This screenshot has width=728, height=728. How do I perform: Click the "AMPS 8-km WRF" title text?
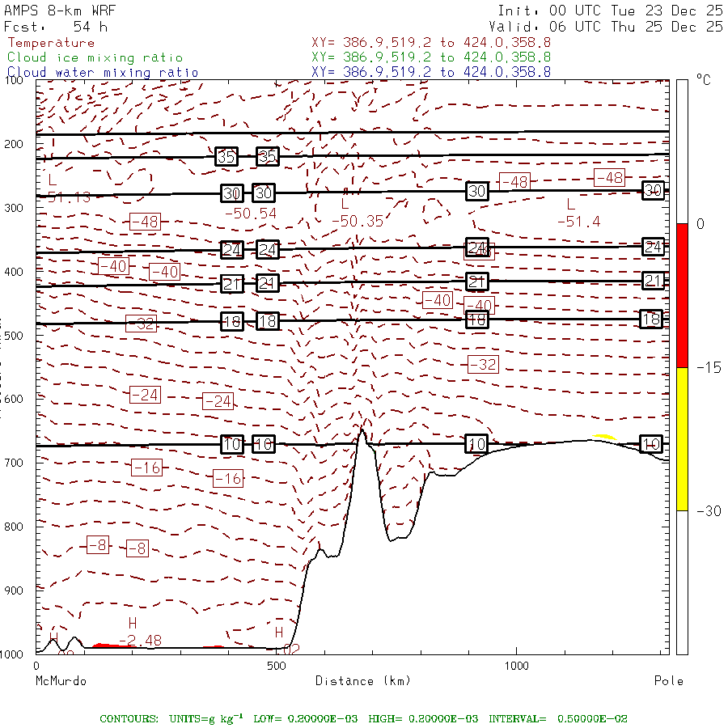(x=60, y=11)
